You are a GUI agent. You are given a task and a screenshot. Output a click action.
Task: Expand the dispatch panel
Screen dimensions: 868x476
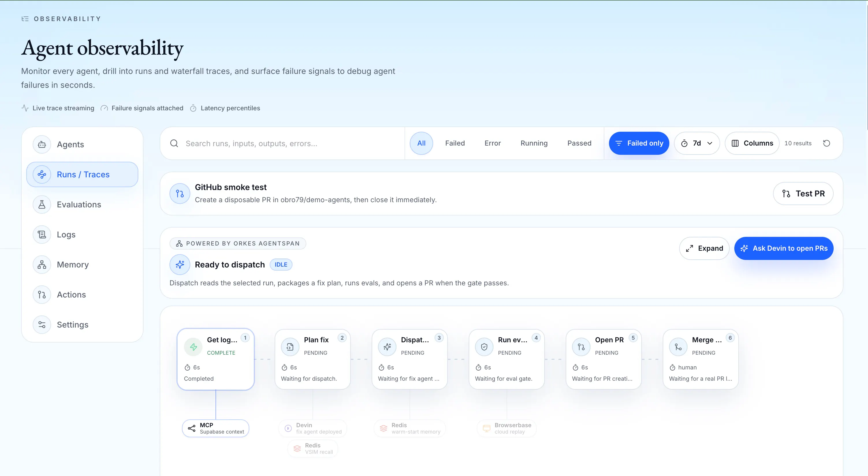click(x=704, y=248)
